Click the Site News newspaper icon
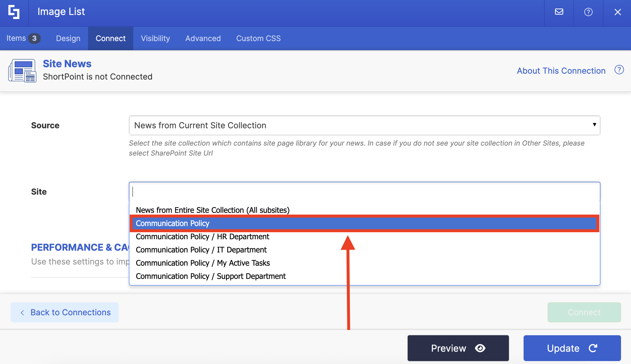 (x=22, y=70)
